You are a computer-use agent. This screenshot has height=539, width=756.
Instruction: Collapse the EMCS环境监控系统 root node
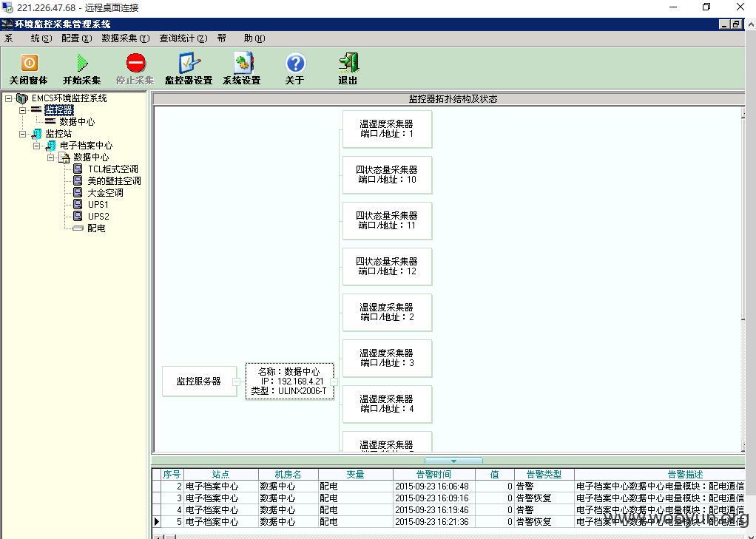point(9,98)
